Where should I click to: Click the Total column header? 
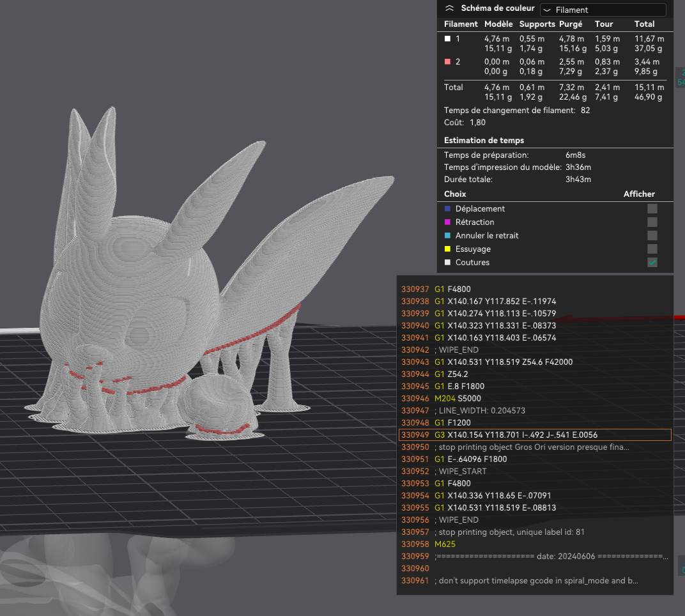point(644,24)
